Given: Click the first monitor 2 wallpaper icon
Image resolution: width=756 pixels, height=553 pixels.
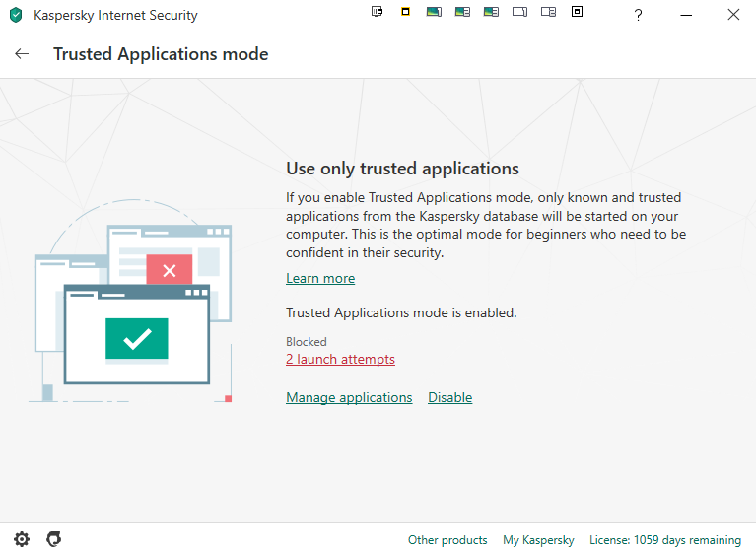Looking at the screenshot, I should [462, 12].
